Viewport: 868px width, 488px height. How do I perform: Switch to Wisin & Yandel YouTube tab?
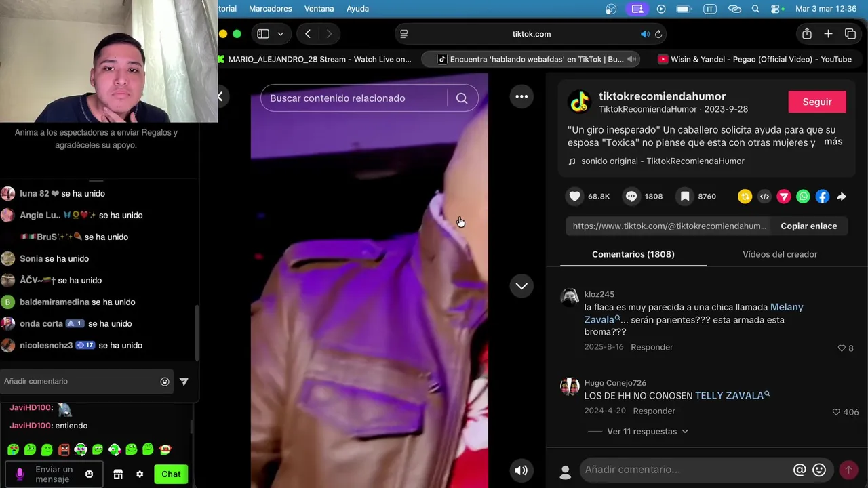coord(755,59)
